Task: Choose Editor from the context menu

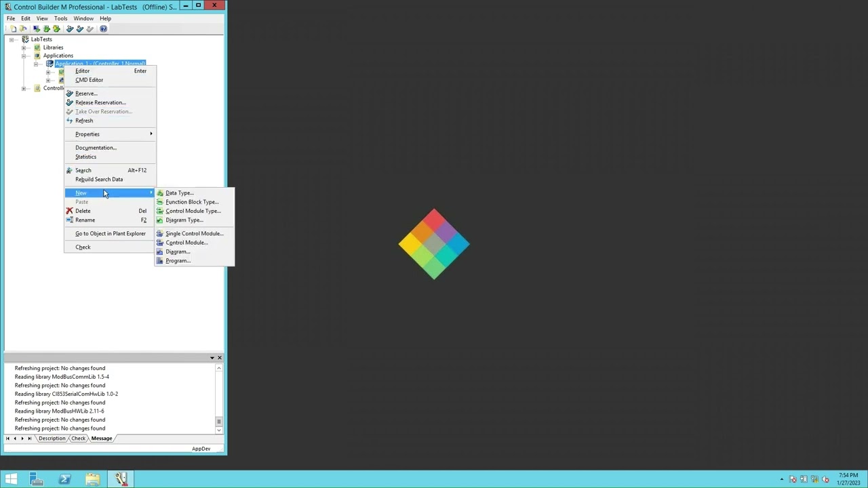Action: [111, 71]
